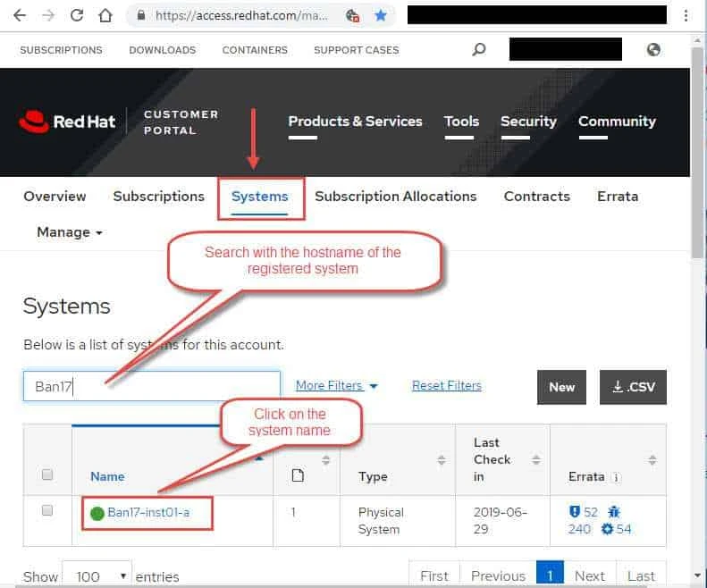Open the Tools menu

461,122
